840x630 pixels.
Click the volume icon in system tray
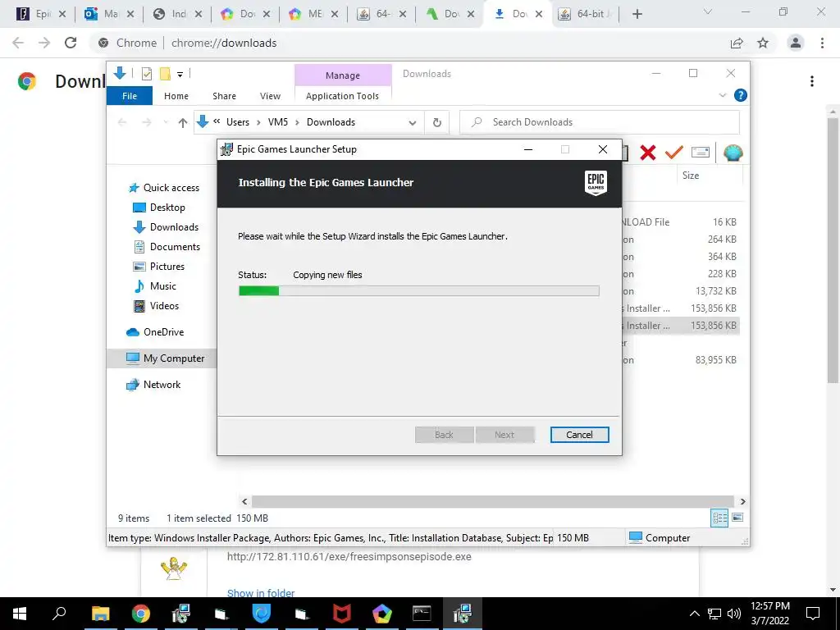[x=734, y=614]
